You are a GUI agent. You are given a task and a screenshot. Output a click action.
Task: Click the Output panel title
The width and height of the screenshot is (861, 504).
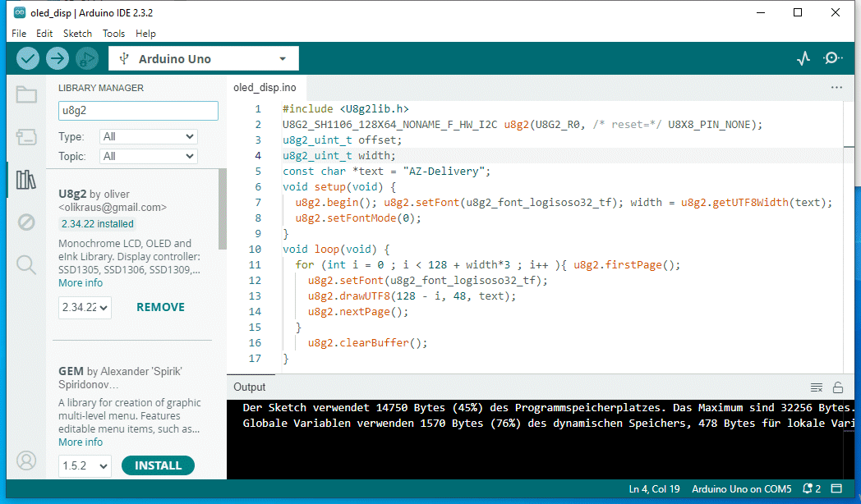click(x=249, y=387)
